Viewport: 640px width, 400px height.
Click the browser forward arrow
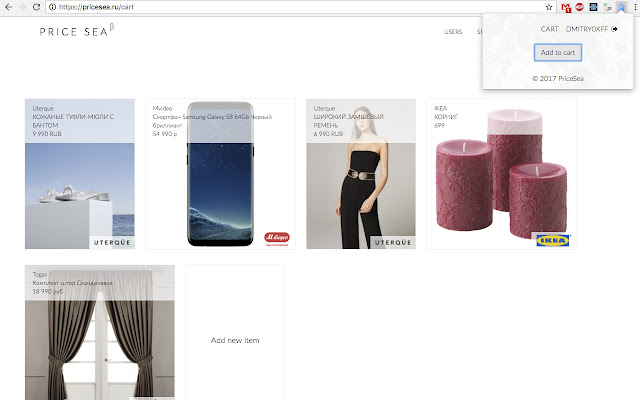click(22, 7)
